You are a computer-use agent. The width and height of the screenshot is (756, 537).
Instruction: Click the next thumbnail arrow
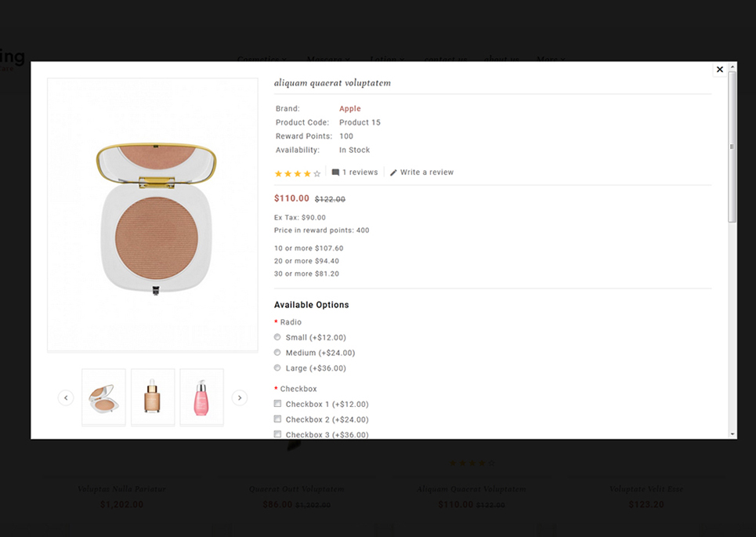coord(240,398)
